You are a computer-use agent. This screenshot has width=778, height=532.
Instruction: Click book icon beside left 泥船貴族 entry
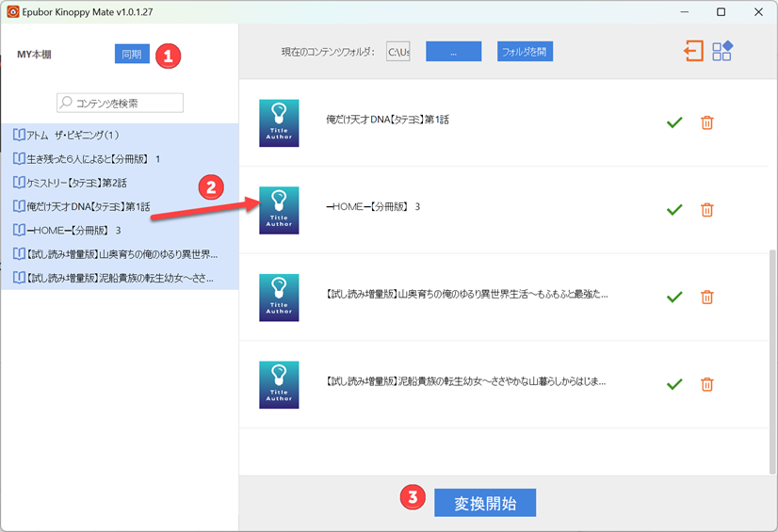(19, 278)
